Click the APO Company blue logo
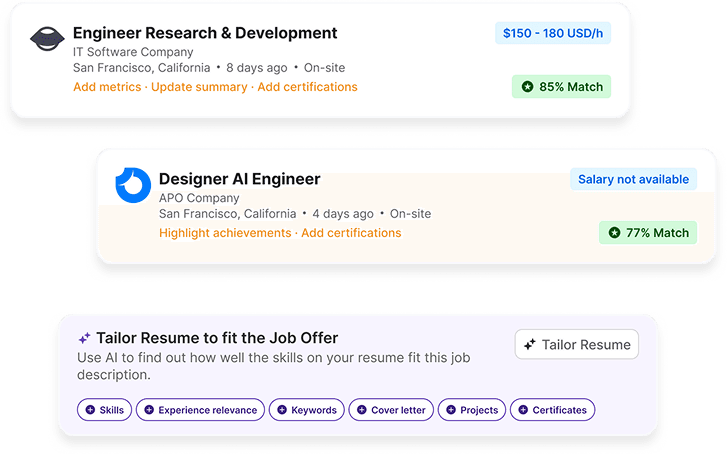727x454 pixels. [x=132, y=185]
